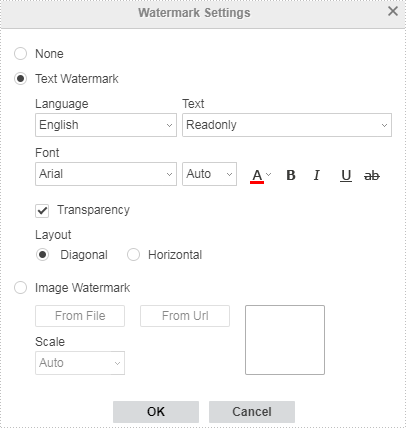Choose the Horizontal layout option
Viewport: 406px width, 428px height.
pyautogui.click(x=133, y=255)
